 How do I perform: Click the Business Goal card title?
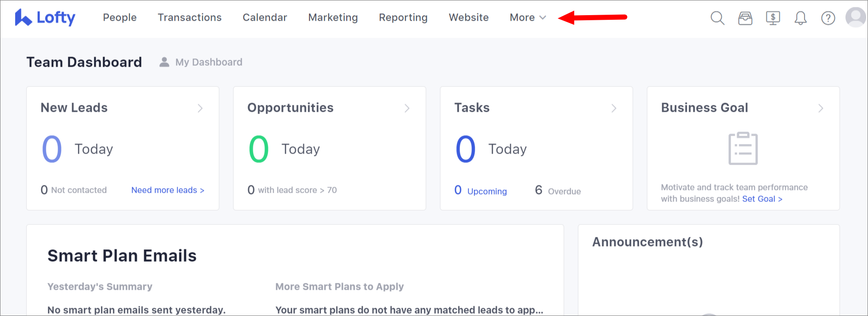[x=704, y=108]
